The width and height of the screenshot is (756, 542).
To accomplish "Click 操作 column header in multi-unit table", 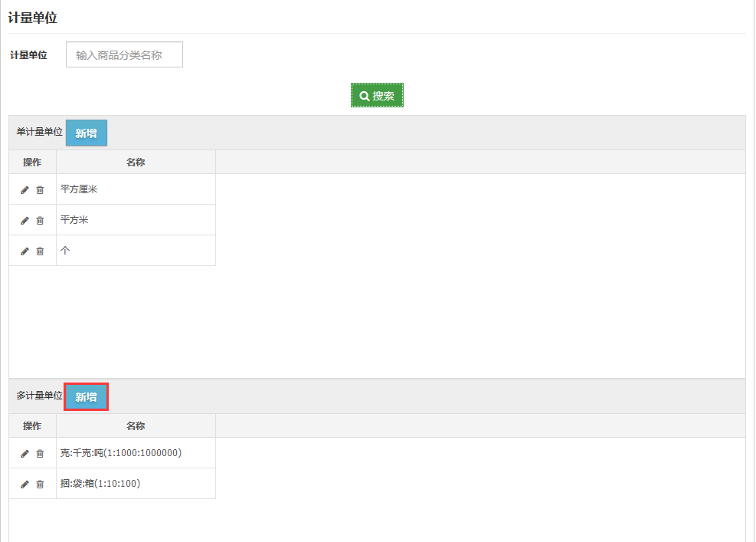I will (32, 426).
